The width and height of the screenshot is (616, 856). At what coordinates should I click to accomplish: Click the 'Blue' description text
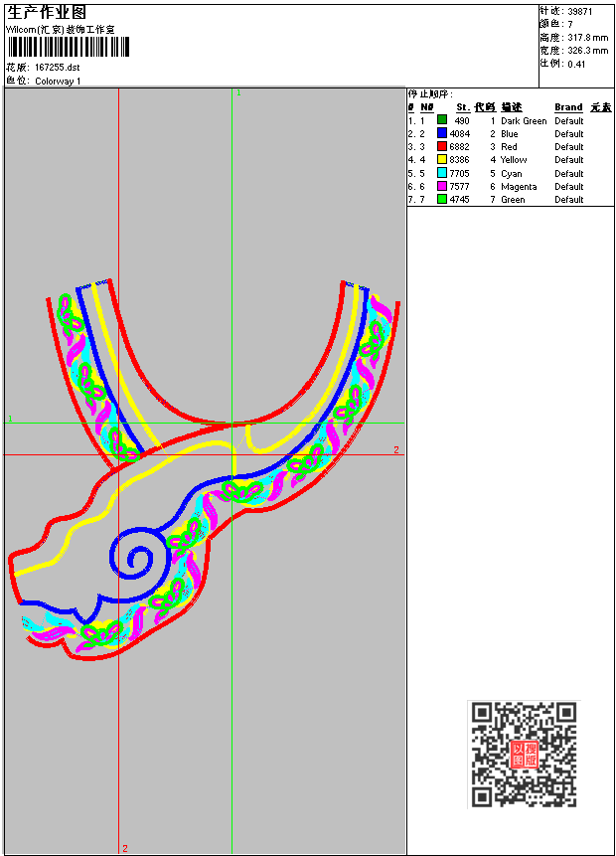510,134
